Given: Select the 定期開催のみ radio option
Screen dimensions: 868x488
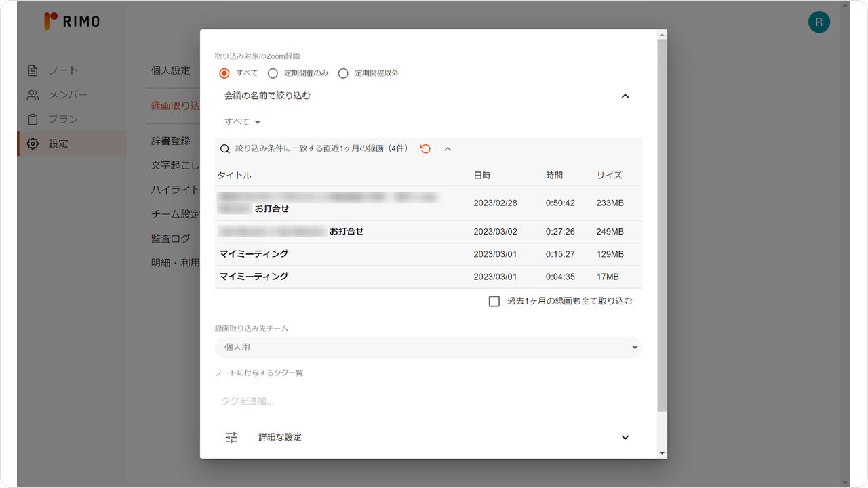Looking at the screenshot, I should pyautogui.click(x=273, y=73).
